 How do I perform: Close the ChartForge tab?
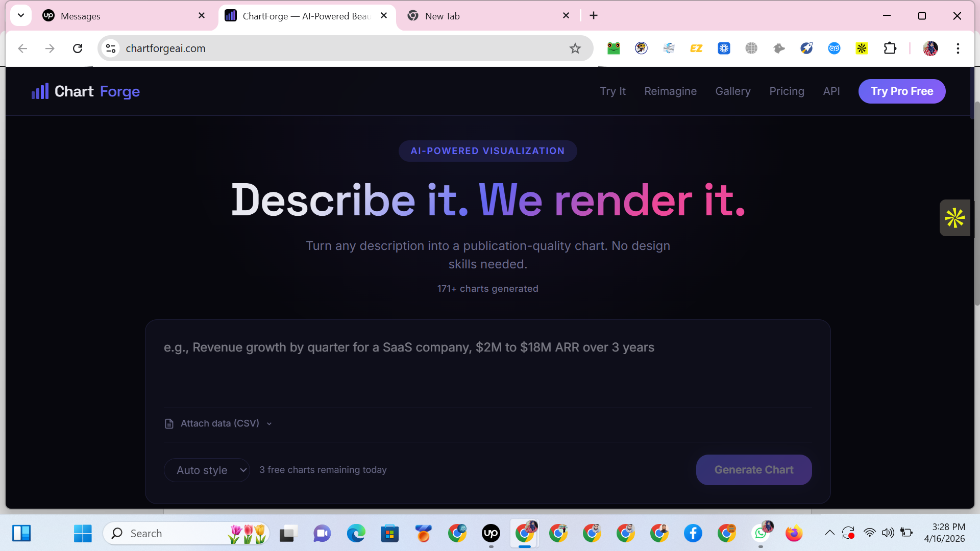click(x=384, y=15)
